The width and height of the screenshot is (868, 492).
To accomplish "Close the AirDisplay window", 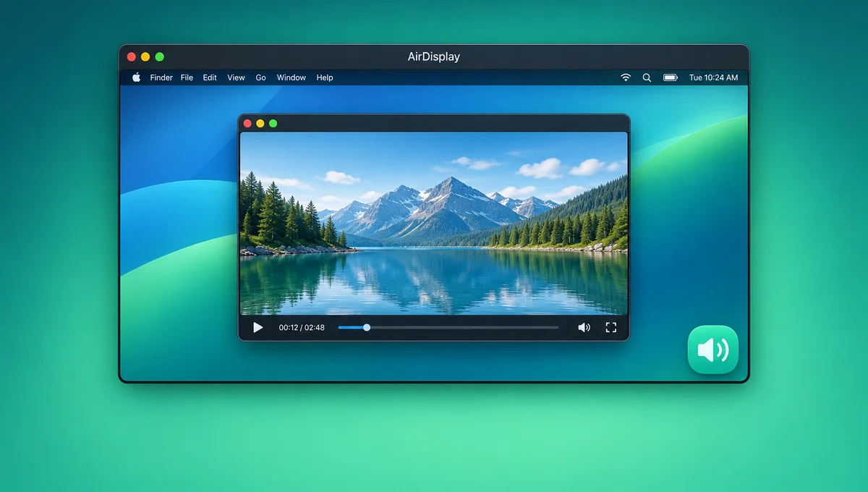I will pyautogui.click(x=132, y=56).
